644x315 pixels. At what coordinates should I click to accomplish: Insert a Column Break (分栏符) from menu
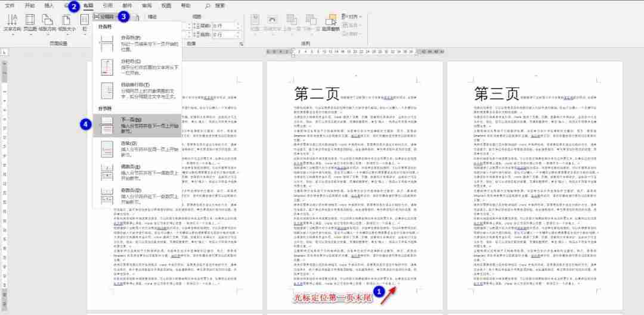pyautogui.click(x=137, y=67)
